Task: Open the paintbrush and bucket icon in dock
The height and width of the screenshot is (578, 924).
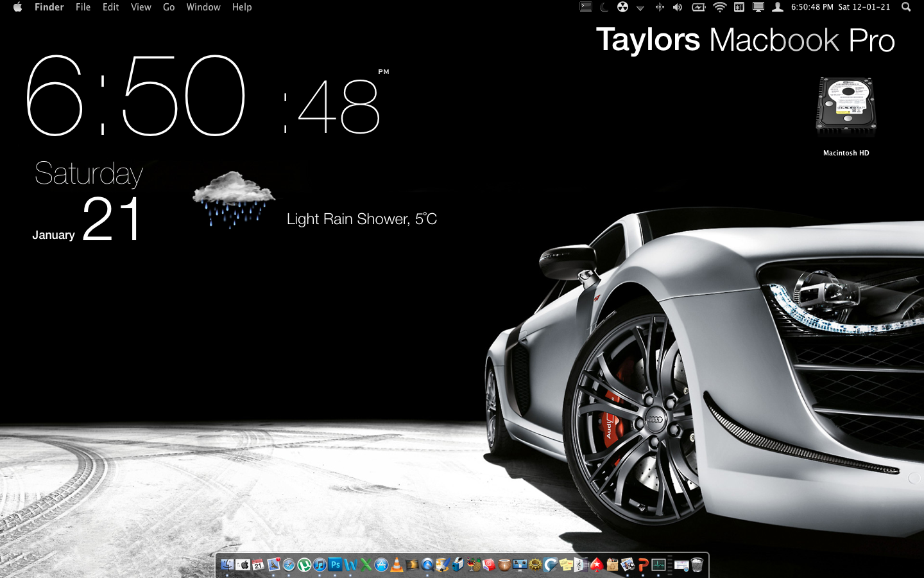Action: tap(443, 565)
